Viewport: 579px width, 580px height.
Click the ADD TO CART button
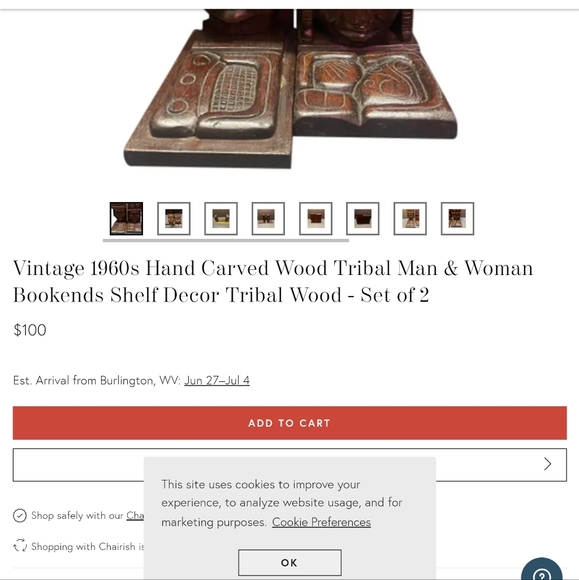(290, 423)
